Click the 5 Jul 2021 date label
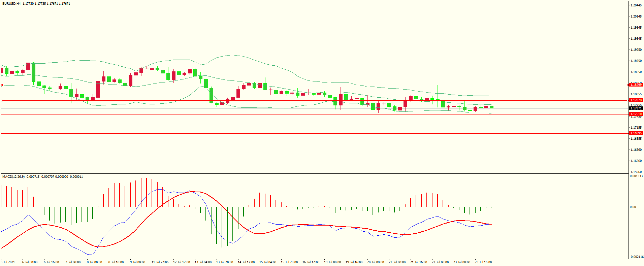644x266 pixels. click(8, 262)
